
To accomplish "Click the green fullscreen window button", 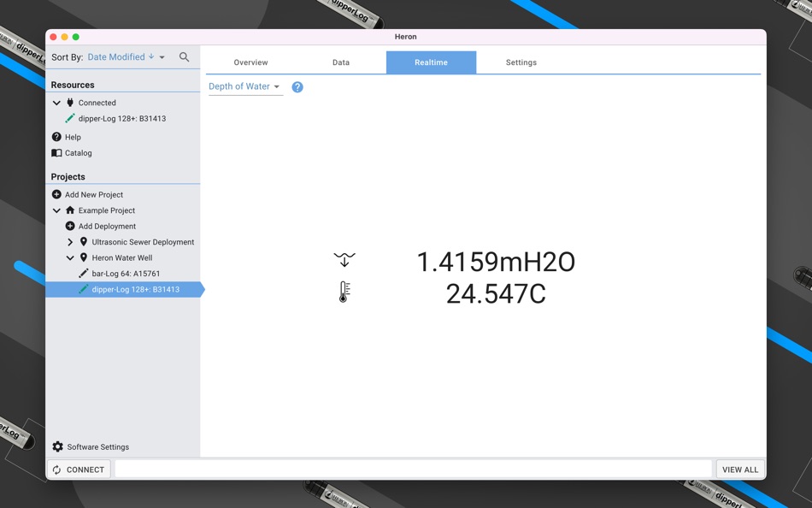I will coord(76,37).
